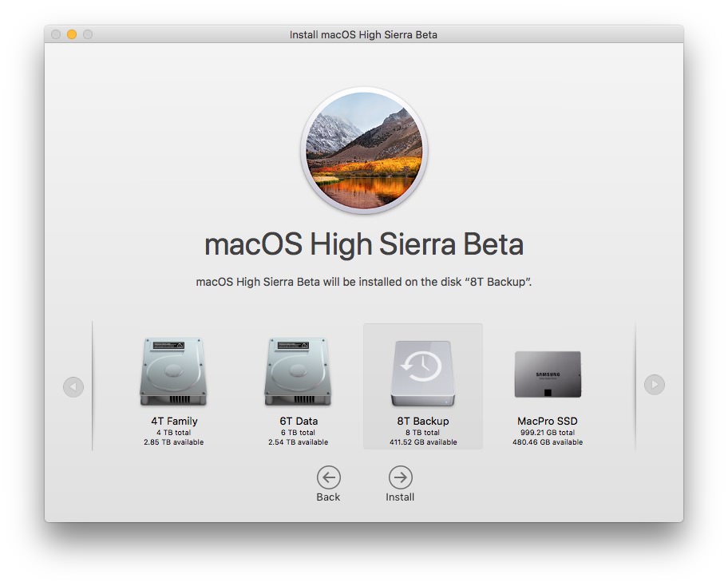Click the installation destination message text

tap(364, 282)
